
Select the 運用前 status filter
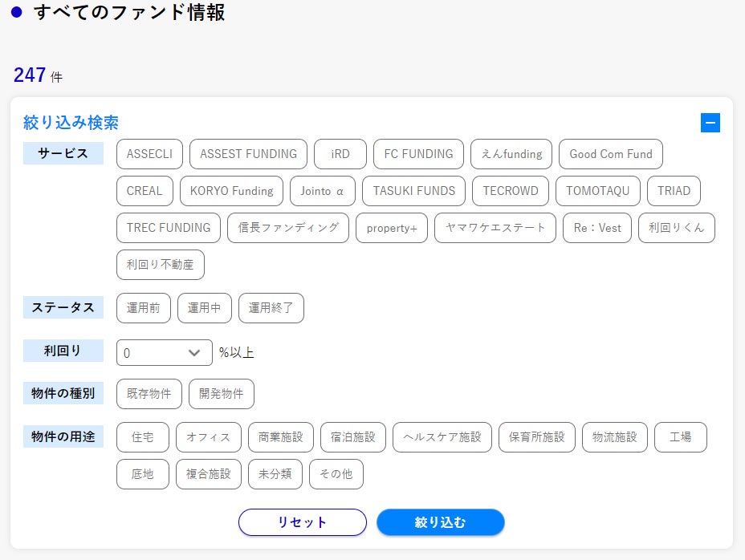pyautogui.click(x=144, y=308)
